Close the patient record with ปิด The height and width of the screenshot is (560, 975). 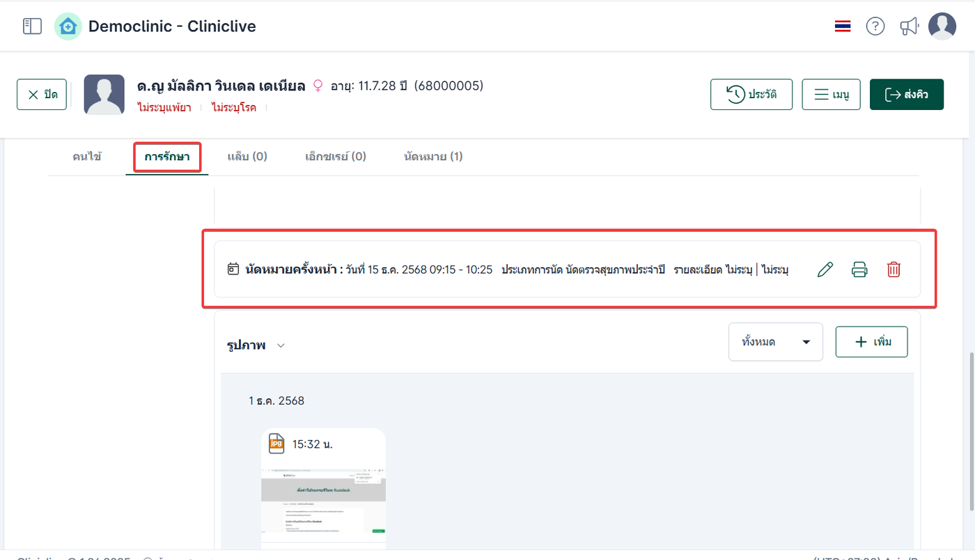(42, 95)
